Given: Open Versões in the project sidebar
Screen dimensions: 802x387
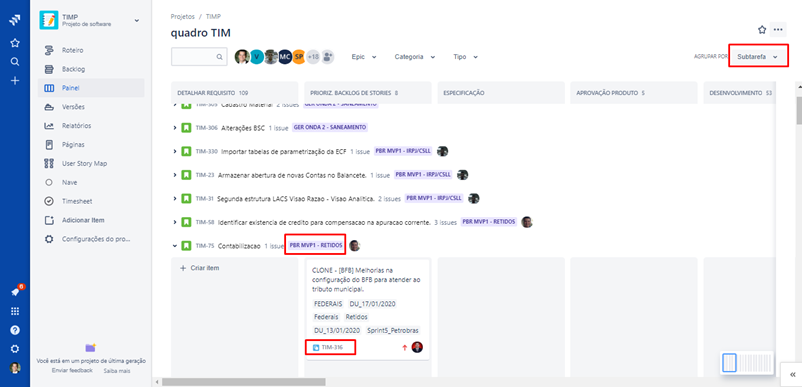Looking at the screenshot, I should click(x=91, y=107).
